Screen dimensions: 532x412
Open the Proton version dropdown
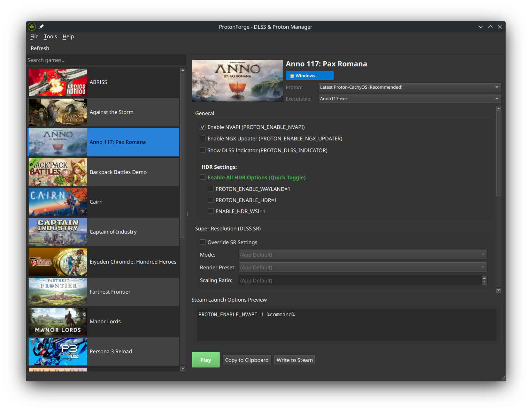tap(409, 87)
